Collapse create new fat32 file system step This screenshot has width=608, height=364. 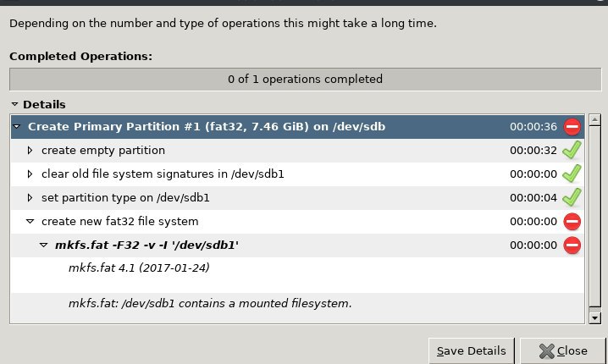click(x=30, y=222)
